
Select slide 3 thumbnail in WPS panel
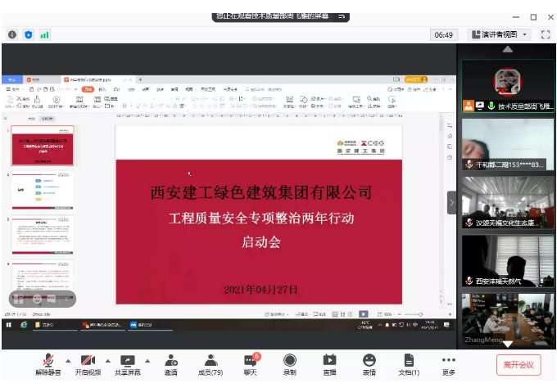click(43, 235)
